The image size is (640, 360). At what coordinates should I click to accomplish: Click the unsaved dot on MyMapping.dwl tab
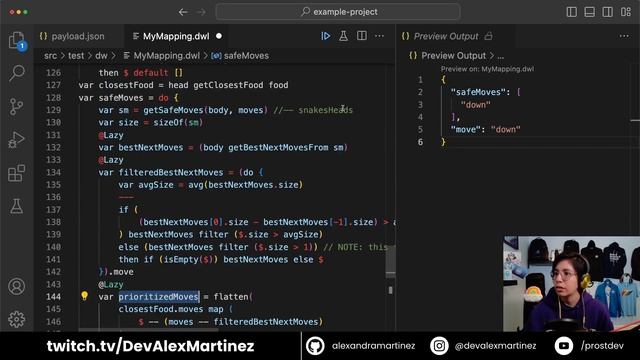[x=219, y=36]
